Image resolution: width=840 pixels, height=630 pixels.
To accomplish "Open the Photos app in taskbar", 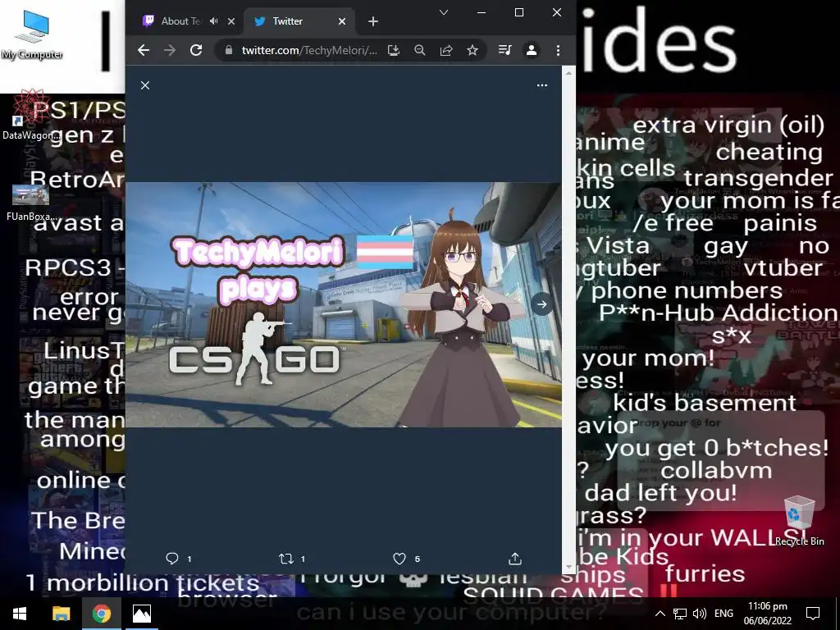I will point(142,614).
